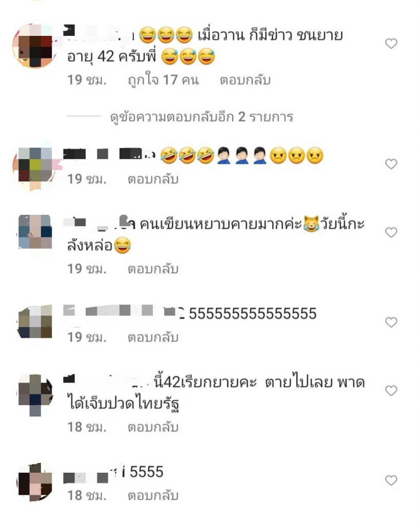The image size is (420, 525).
Task: Open avatar beside the ไทยรัฐ comment
Action: [x=35, y=395]
